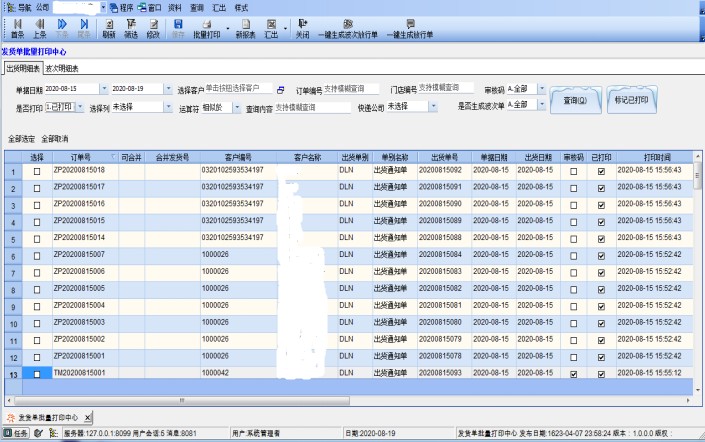Focus the 订单编号 input field
This screenshot has width=705, height=442.
(x=351, y=89)
